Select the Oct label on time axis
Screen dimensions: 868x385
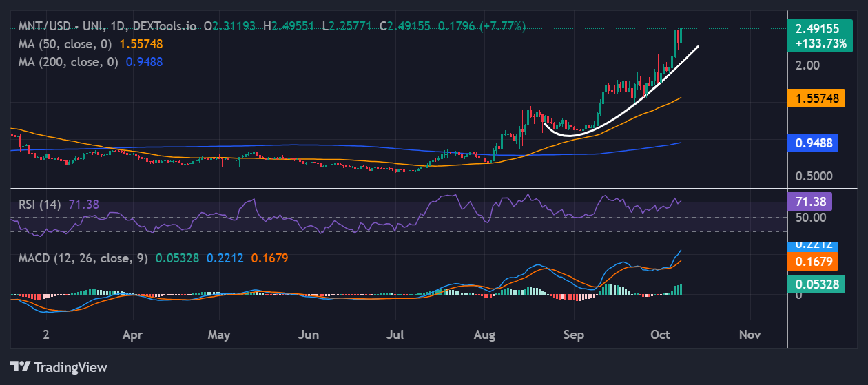661,335
